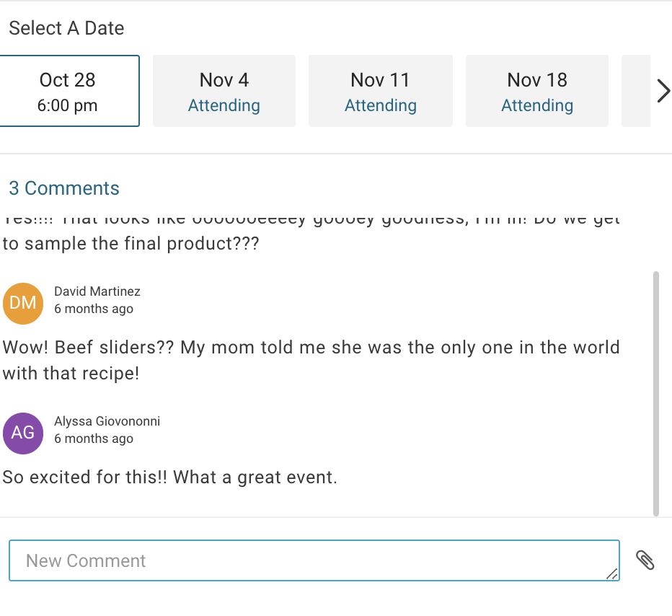Click David Martinez's orange DM avatar
672x616 pixels.
point(23,303)
